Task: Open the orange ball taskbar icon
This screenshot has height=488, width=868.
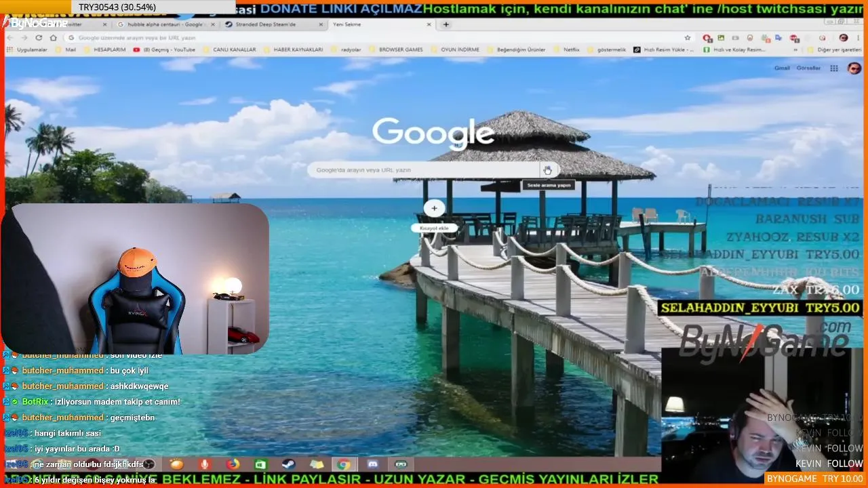Action: pos(176,464)
